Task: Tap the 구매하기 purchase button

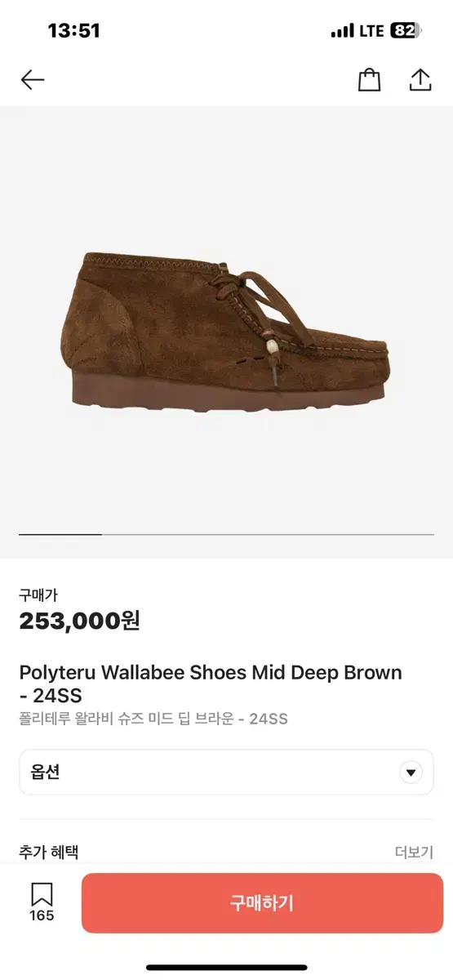Action: click(x=261, y=903)
